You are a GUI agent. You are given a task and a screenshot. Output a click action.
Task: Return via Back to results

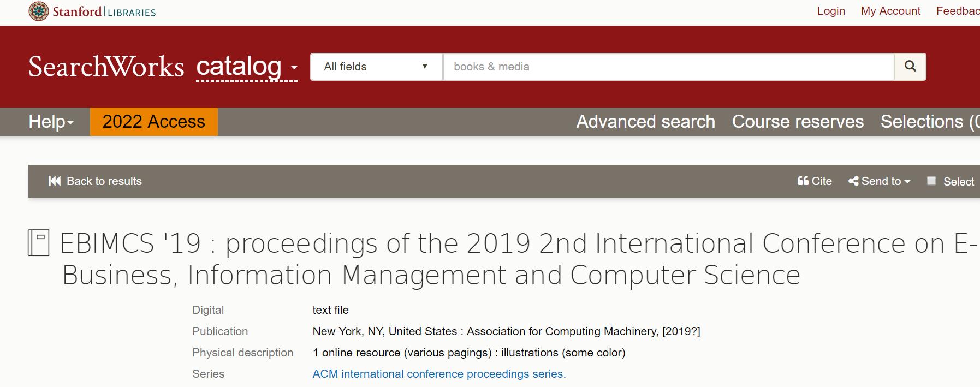pos(95,181)
